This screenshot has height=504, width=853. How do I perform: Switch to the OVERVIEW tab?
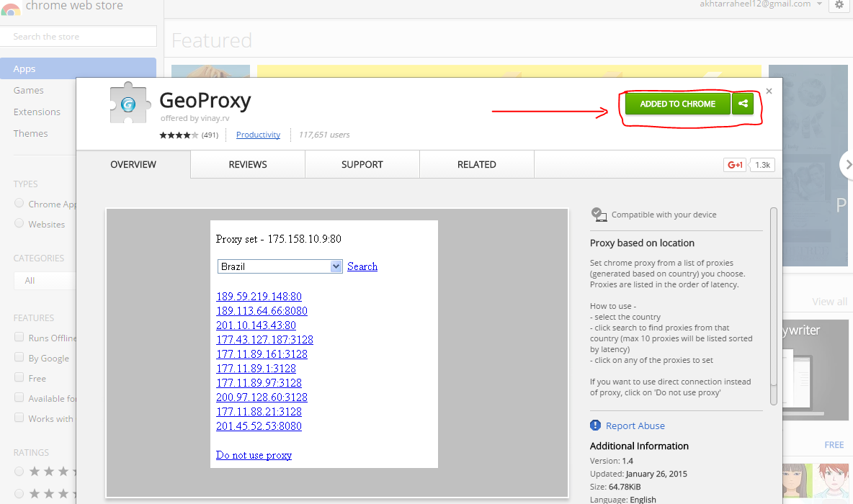[x=133, y=164]
